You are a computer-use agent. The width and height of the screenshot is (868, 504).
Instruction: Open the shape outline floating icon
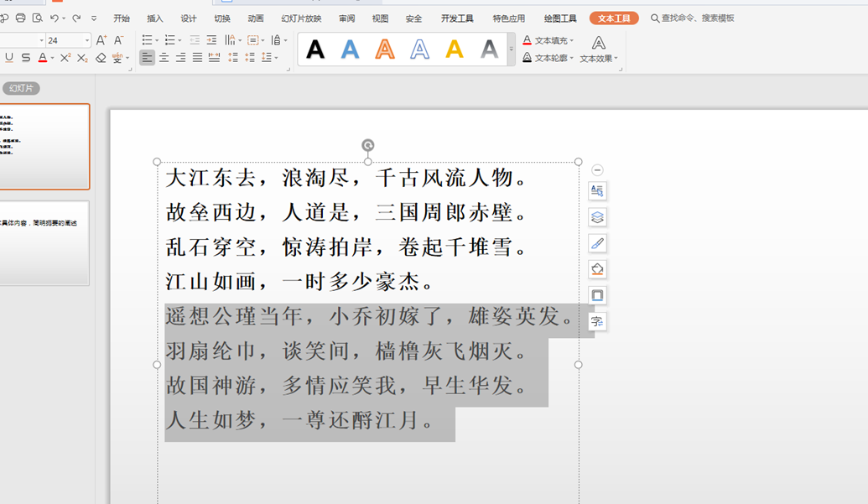597,295
